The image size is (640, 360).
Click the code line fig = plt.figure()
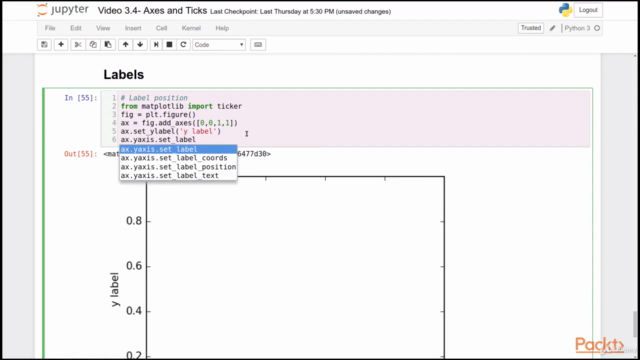[x=158, y=115]
